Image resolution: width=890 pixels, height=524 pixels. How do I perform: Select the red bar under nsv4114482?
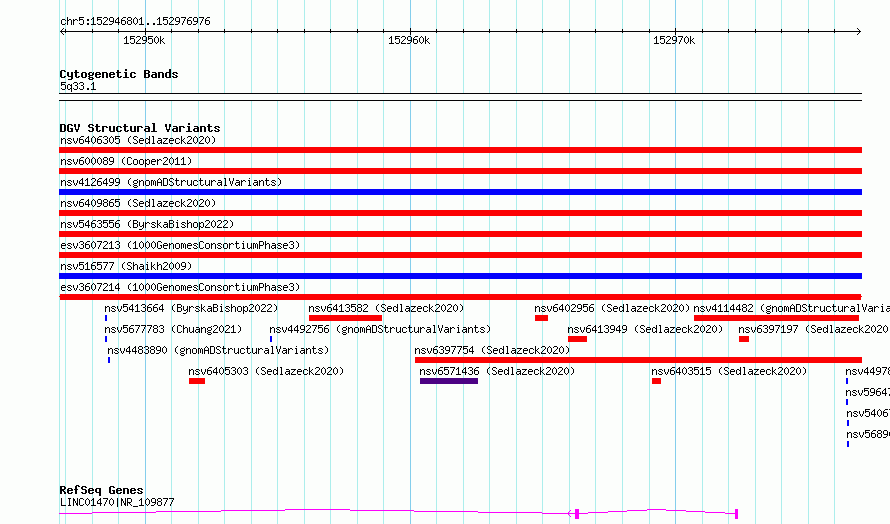point(776,318)
